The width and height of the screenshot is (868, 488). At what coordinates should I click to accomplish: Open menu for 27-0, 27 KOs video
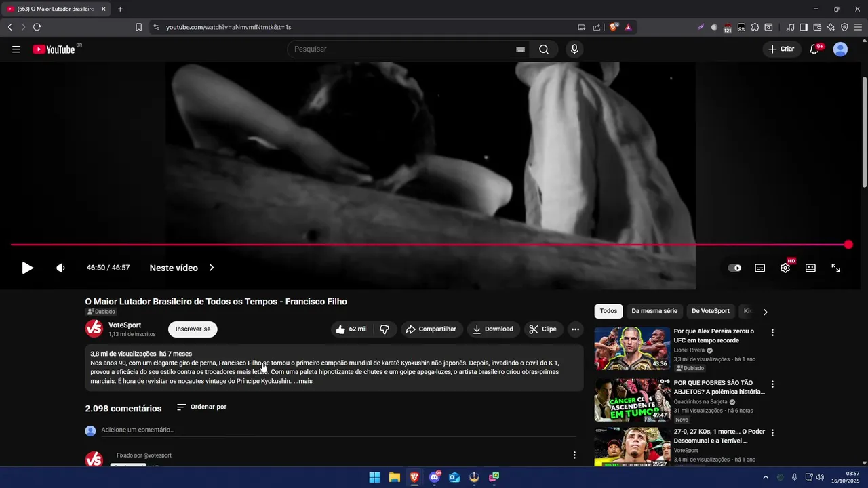point(772,433)
